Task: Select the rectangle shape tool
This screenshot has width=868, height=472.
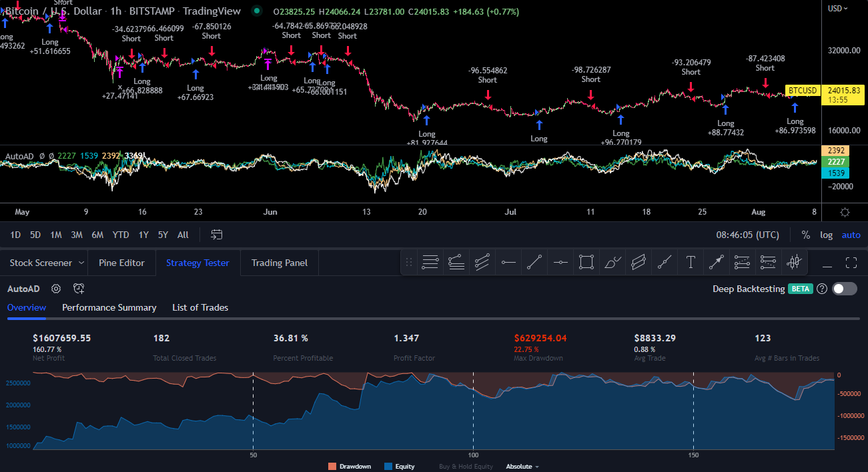Action: (586, 263)
